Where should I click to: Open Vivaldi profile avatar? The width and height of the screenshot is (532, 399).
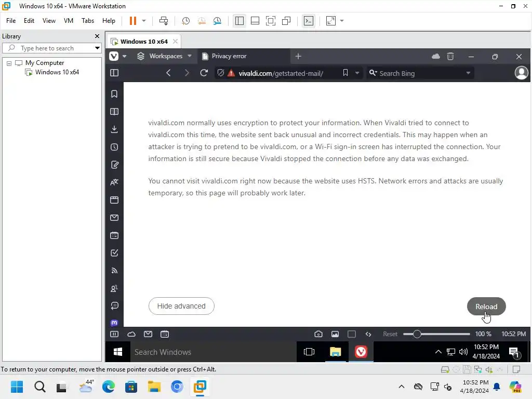(522, 73)
